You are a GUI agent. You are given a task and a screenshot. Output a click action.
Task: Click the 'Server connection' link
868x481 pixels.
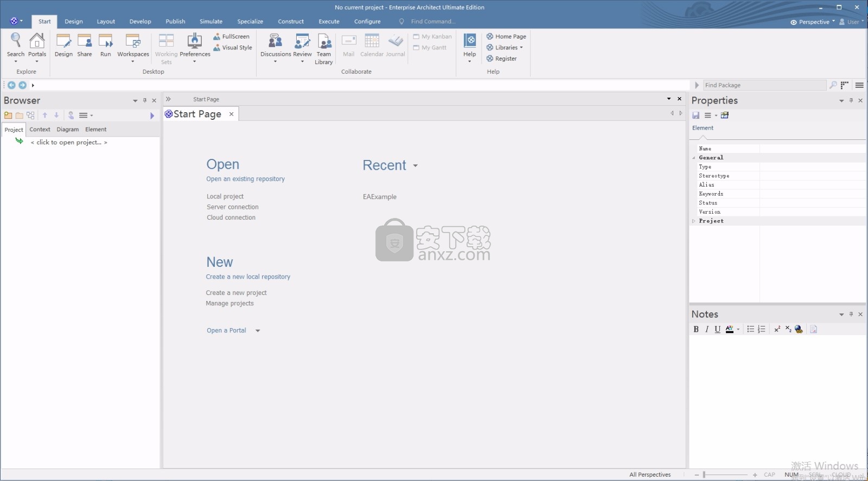point(233,207)
